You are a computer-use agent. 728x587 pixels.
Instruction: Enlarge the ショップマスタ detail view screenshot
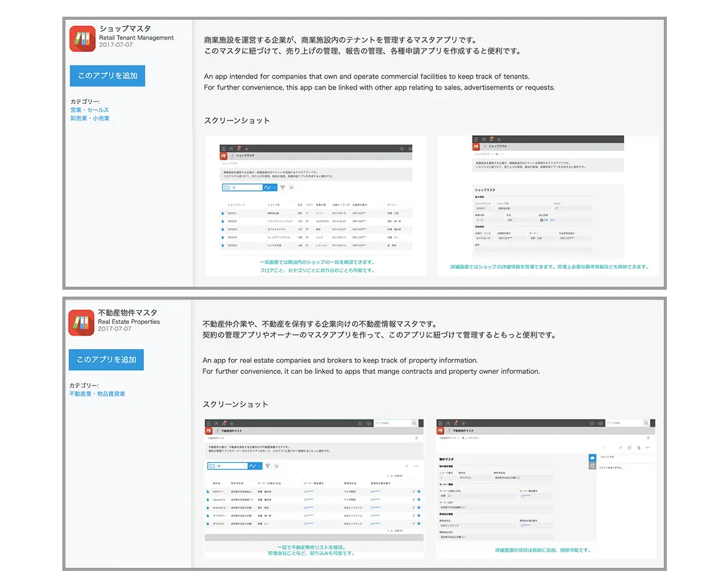(x=548, y=206)
